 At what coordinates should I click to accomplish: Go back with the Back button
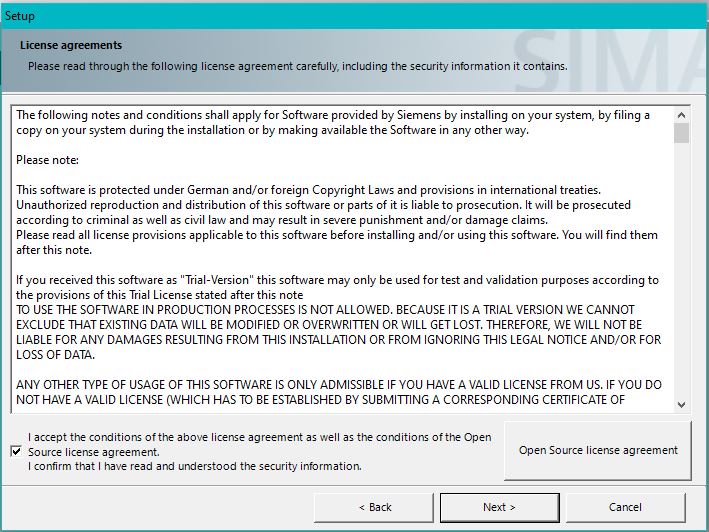pyautogui.click(x=375, y=507)
